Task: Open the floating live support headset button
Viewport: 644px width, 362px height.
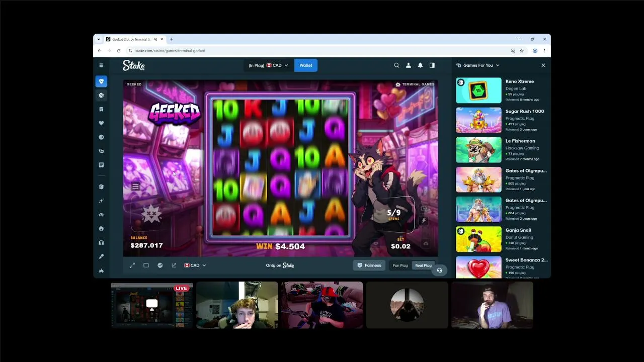Action: coord(439,270)
